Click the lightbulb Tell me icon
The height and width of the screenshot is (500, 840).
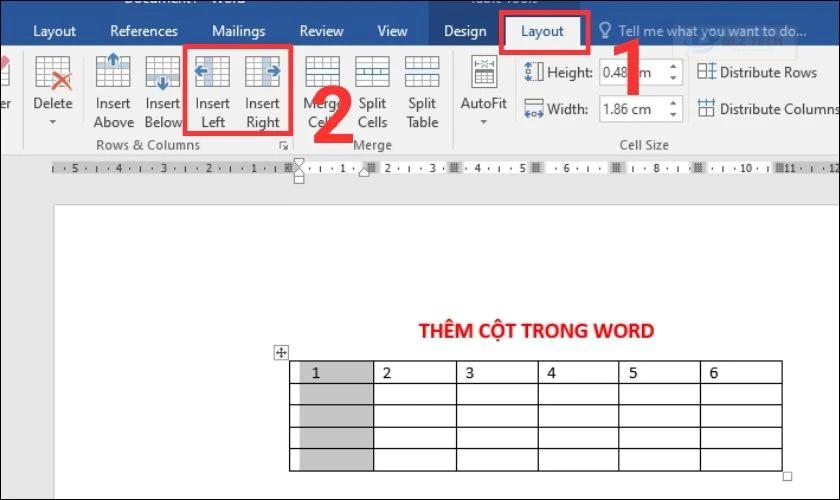click(605, 31)
